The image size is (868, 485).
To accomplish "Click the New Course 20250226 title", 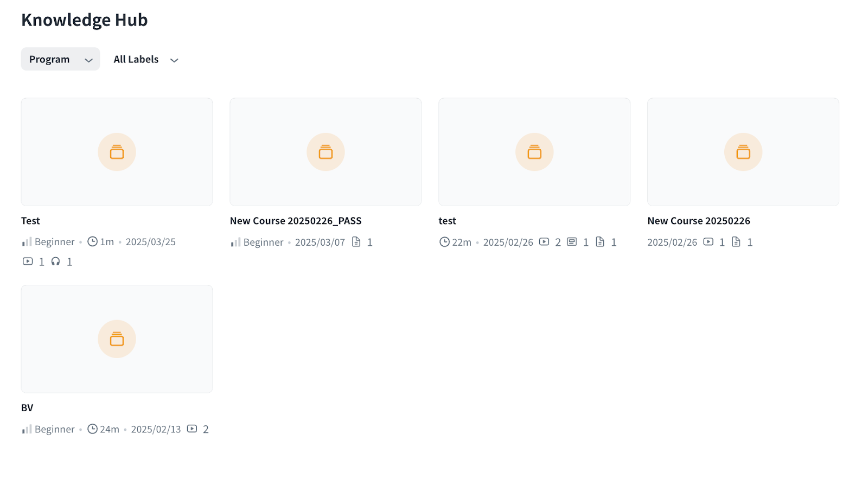I will pos(699,221).
